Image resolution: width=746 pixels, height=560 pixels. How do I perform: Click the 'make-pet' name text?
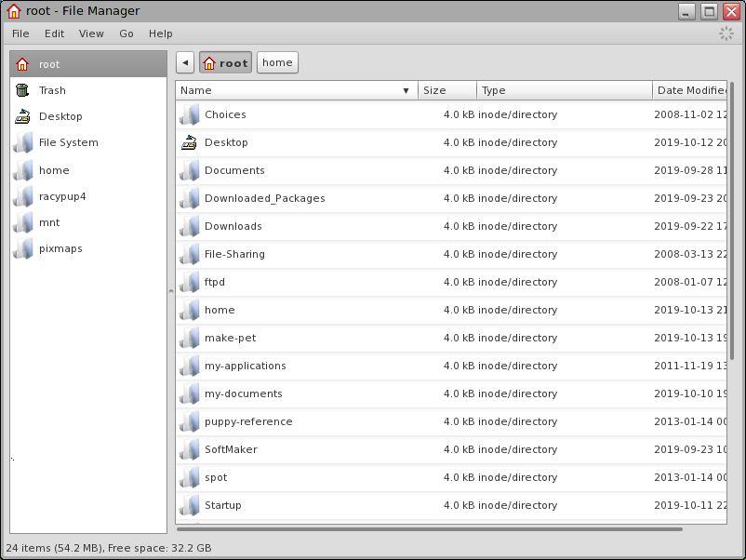pos(231,338)
